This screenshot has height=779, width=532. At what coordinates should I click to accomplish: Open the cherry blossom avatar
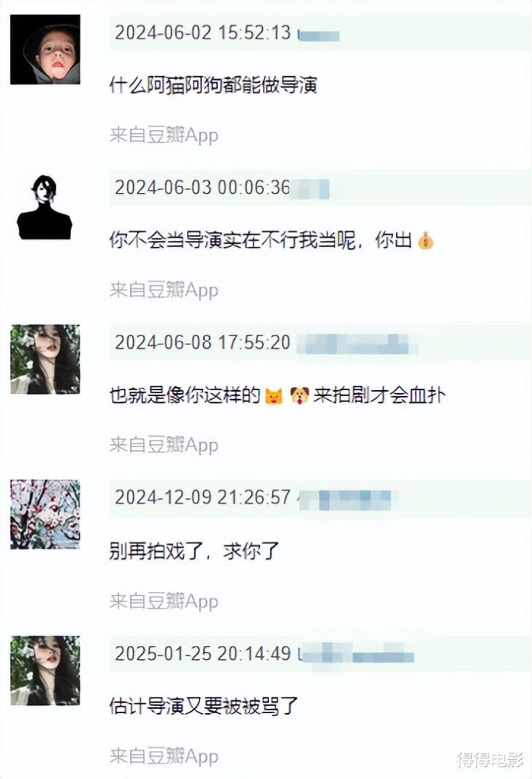coord(45,514)
